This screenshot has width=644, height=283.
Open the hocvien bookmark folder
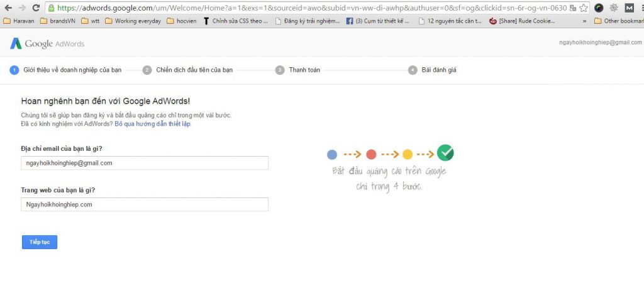pyautogui.click(x=182, y=21)
